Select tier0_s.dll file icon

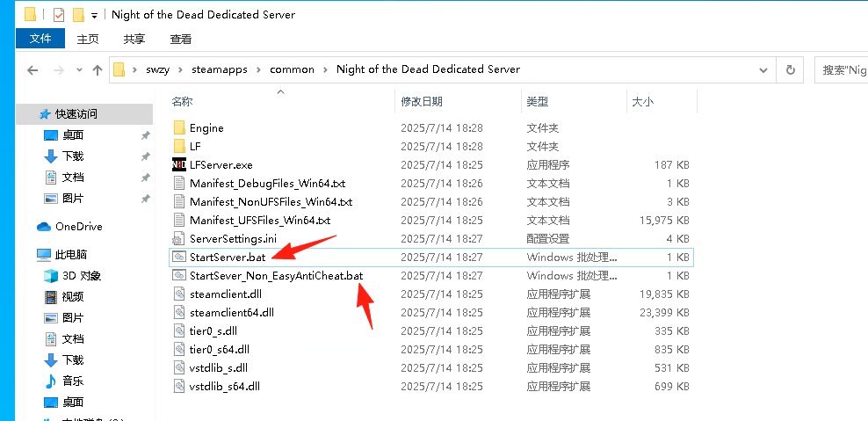(x=179, y=330)
